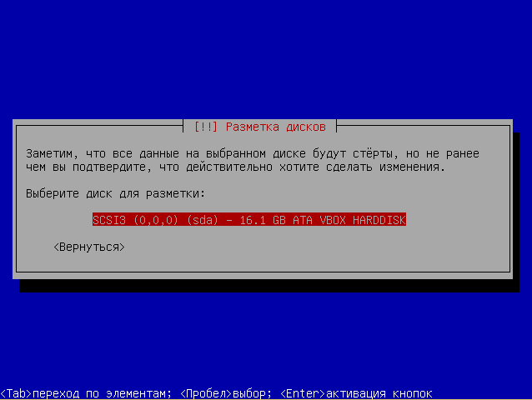The image size is (532, 400).
Task: Select the SCSI3 sda VBOX HARDDISK entry
Action: pos(249,220)
